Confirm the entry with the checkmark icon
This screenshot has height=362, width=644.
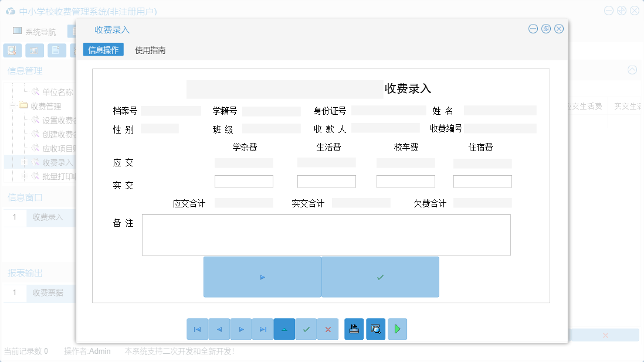tap(306, 329)
